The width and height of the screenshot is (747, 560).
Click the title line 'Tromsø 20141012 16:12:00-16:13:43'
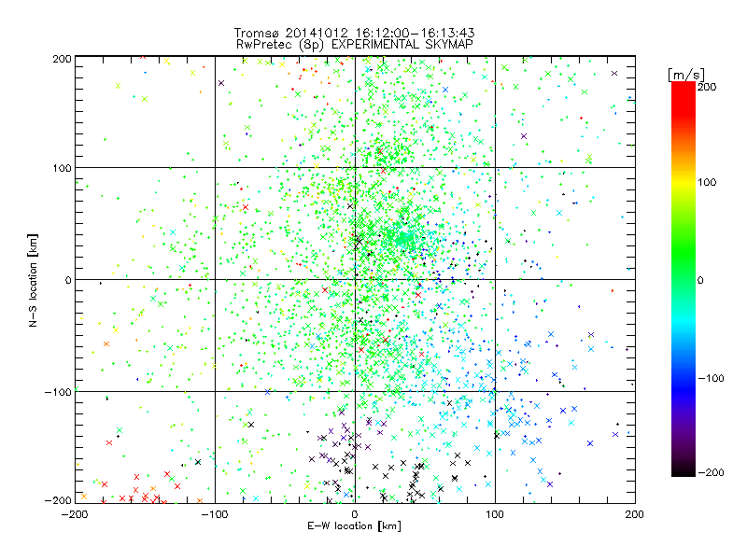354,33
